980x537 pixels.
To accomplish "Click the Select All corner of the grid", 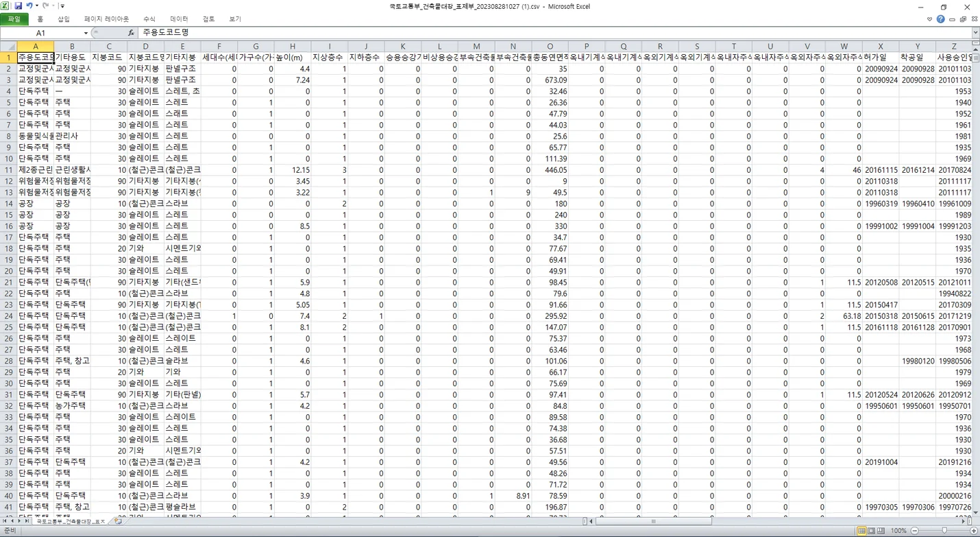I will click(8, 46).
